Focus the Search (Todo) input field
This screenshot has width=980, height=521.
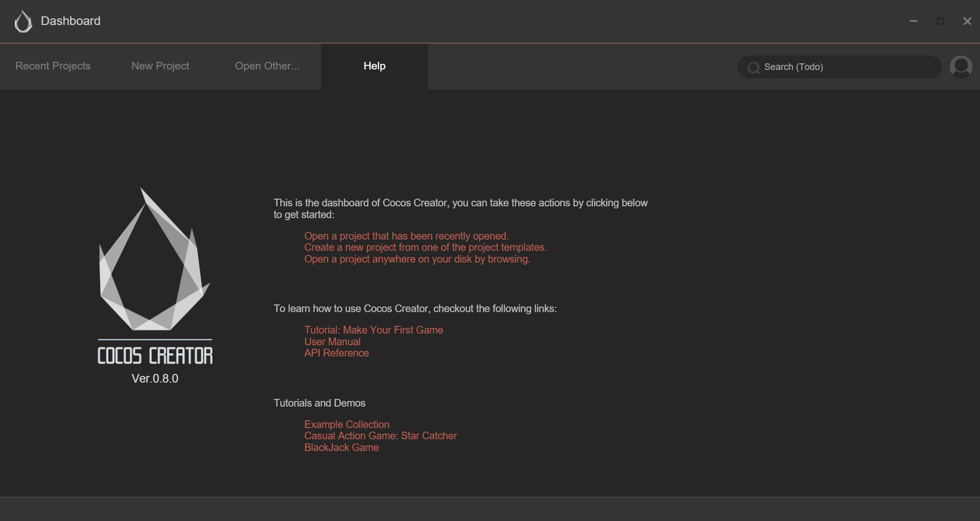[x=847, y=67]
